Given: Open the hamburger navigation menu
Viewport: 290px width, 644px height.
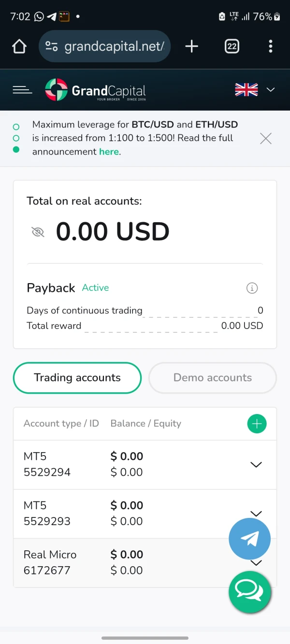Looking at the screenshot, I should (x=22, y=90).
